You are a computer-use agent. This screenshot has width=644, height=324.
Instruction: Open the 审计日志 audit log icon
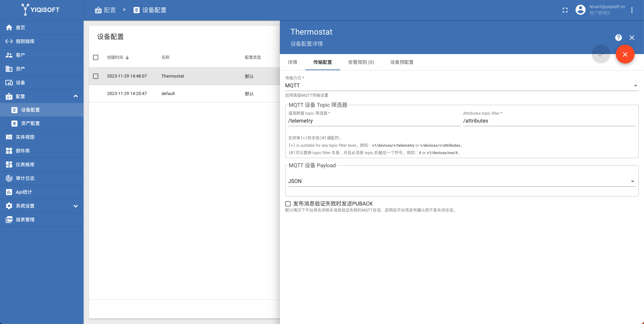(9, 178)
